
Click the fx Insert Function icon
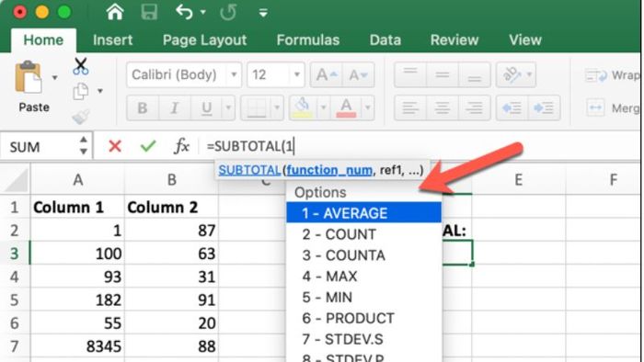pos(181,146)
